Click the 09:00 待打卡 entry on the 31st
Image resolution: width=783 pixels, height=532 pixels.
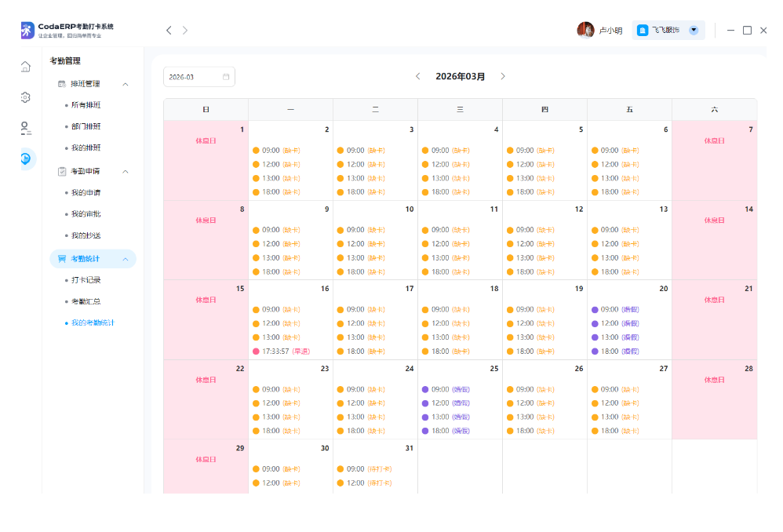coord(365,469)
